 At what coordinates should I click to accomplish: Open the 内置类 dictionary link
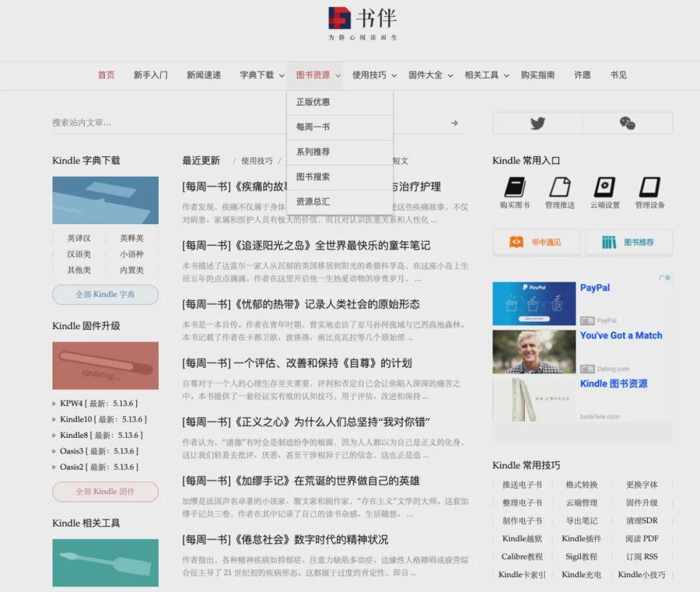point(132,270)
